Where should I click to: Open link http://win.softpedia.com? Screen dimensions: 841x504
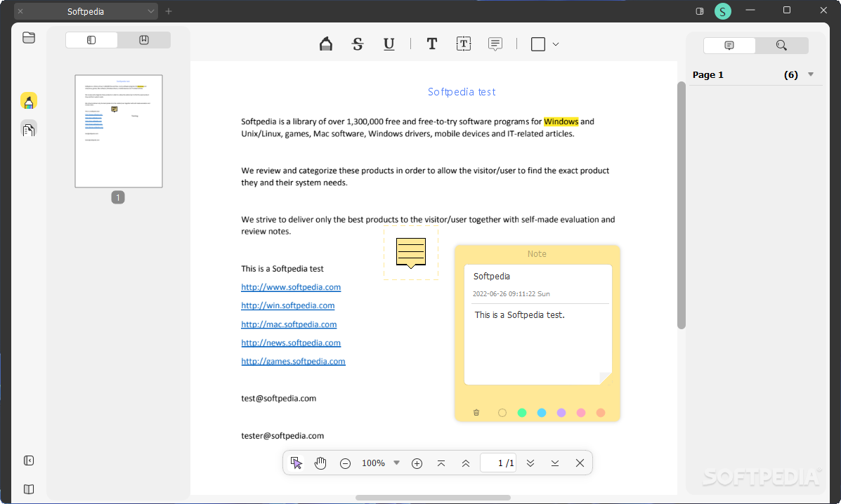tap(287, 305)
